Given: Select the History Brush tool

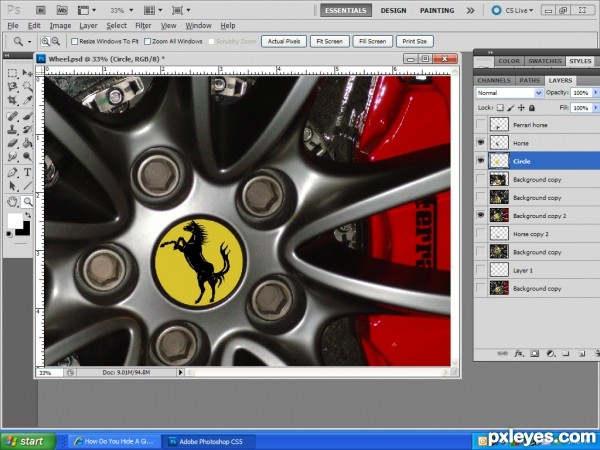Looking at the screenshot, I should coord(27,129).
